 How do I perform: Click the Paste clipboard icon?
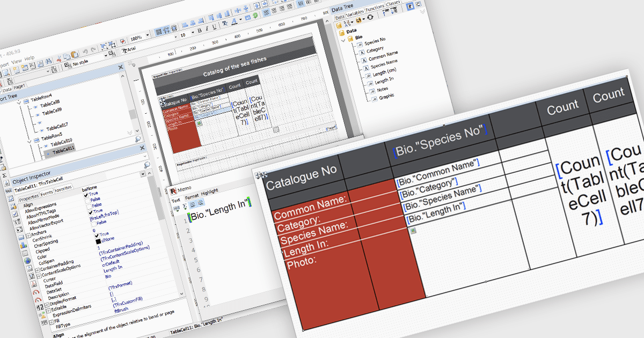[x=74, y=54]
